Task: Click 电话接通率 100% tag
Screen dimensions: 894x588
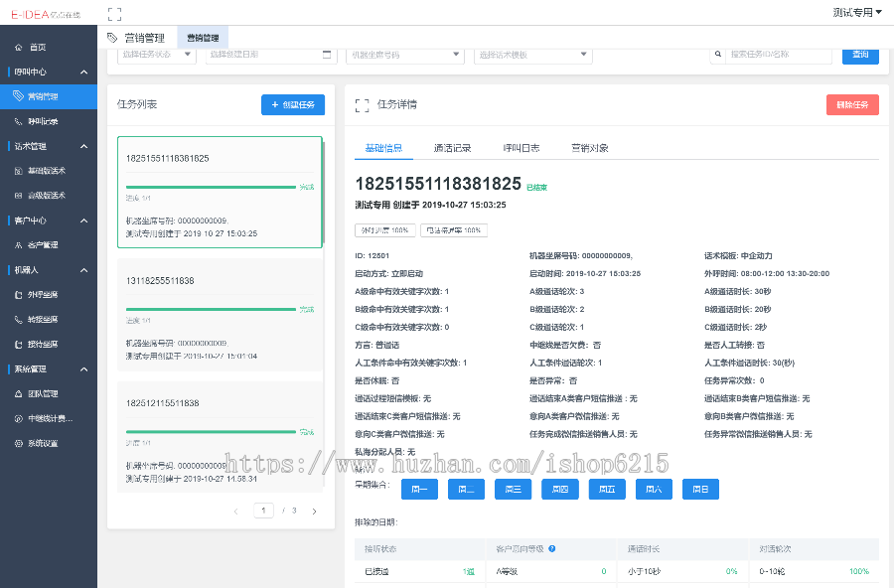Action: 454,230
